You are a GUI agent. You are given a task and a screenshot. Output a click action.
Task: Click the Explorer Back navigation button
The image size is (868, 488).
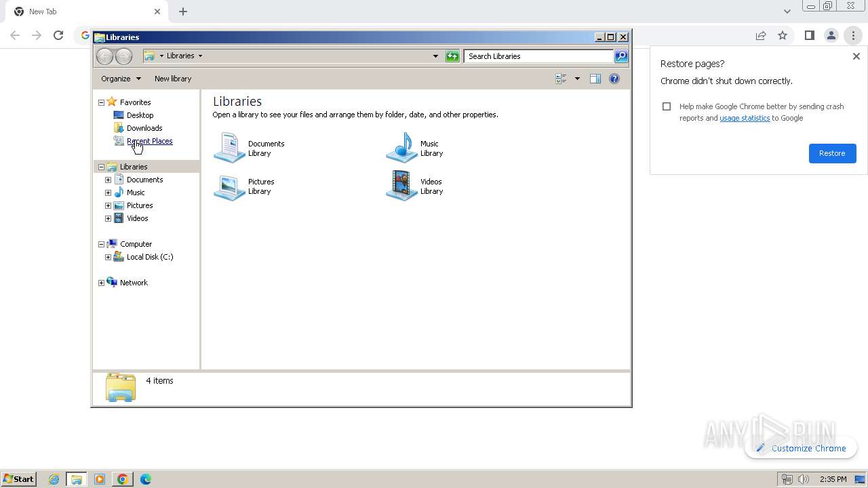104,56
